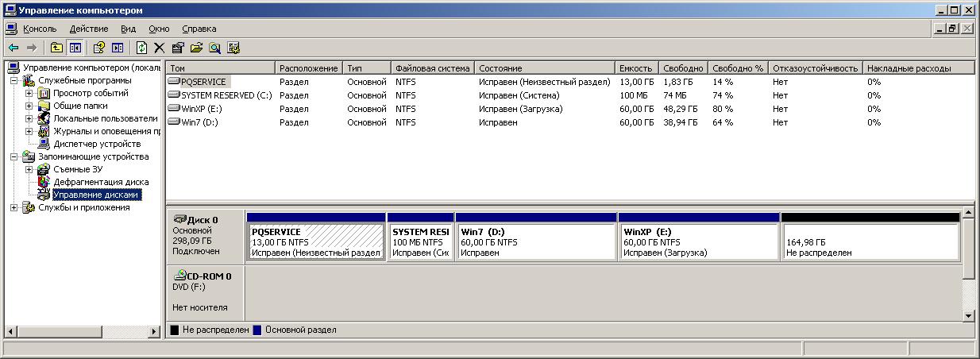980x359 pixels.
Task: Click the open folder toolbar icon
Action: coord(196,48)
